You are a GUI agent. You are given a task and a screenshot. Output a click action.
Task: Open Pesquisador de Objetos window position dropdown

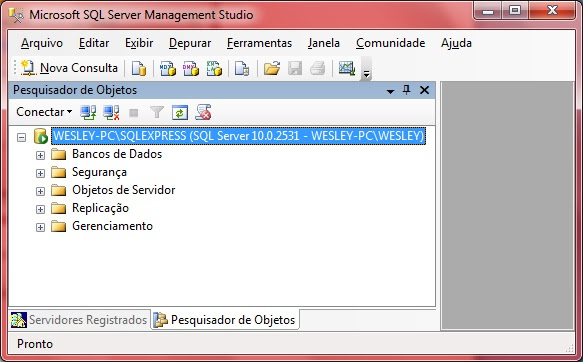pyautogui.click(x=390, y=91)
